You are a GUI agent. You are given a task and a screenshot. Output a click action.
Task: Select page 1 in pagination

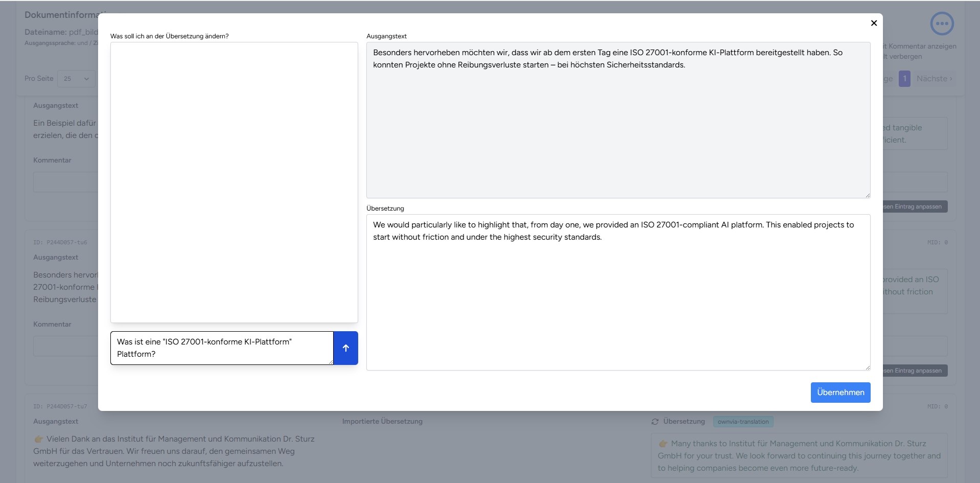[x=904, y=79]
